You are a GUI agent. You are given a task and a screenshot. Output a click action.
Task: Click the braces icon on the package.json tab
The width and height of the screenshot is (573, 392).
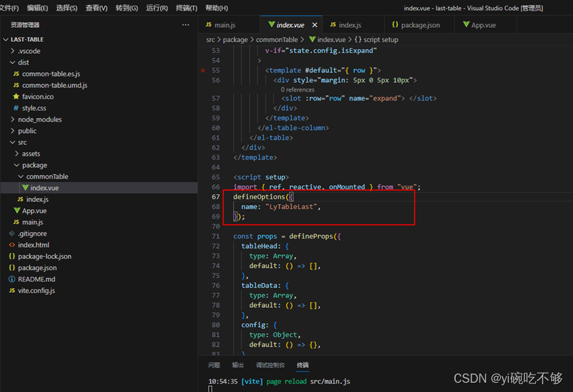click(x=397, y=24)
